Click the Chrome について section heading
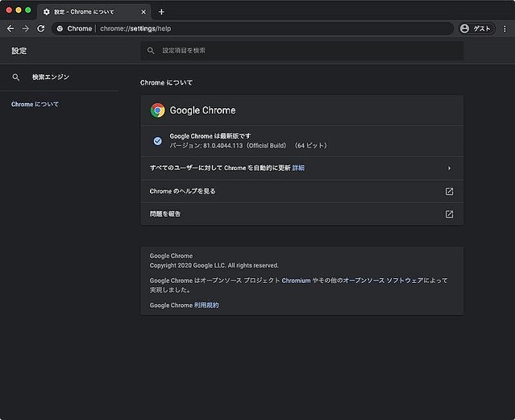Screen dimensions: 515x420 [166, 83]
